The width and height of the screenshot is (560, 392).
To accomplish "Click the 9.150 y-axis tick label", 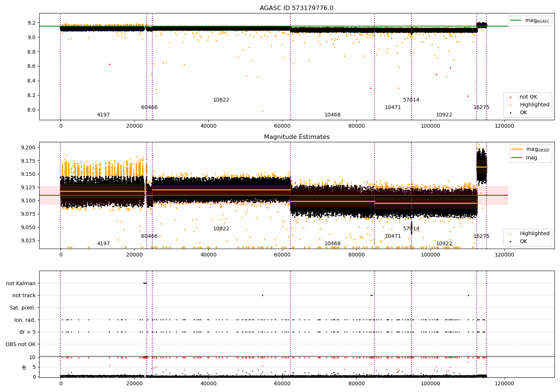I will (x=28, y=174).
